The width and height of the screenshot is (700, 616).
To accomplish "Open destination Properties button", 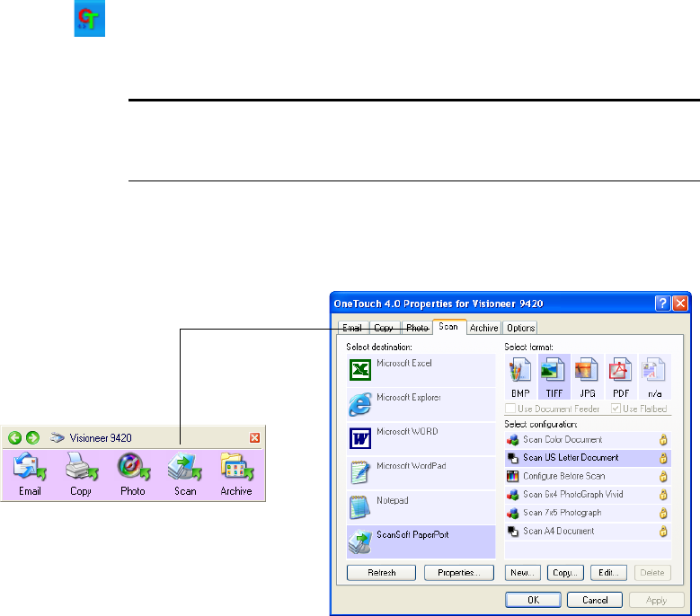I will click(x=459, y=573).
